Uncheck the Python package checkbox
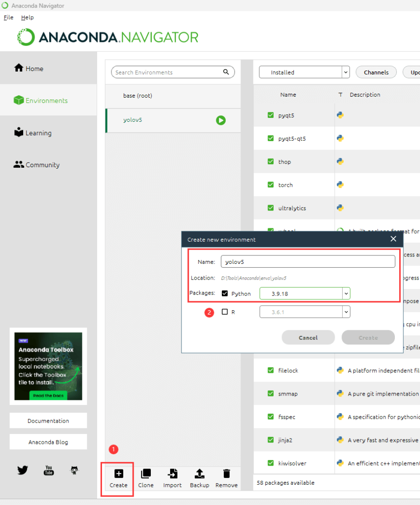Viewport: 420px width, 505px height. click(x=225, y=293)
